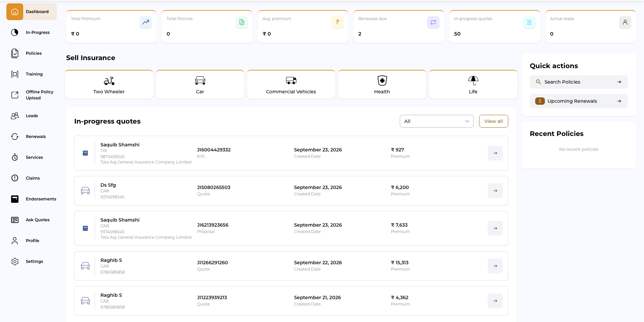Click the car icon on JI1223939213 row

pos(85,301)
